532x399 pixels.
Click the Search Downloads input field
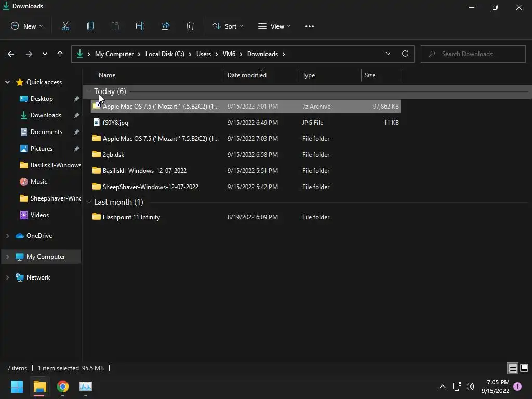[x=473, y=54]
